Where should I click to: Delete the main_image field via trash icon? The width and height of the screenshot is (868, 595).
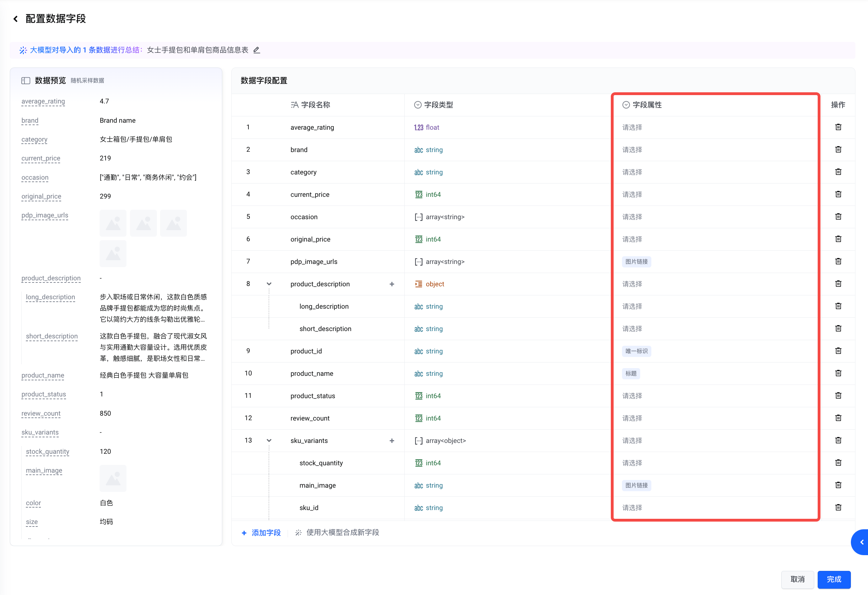(x=838, y=485)
